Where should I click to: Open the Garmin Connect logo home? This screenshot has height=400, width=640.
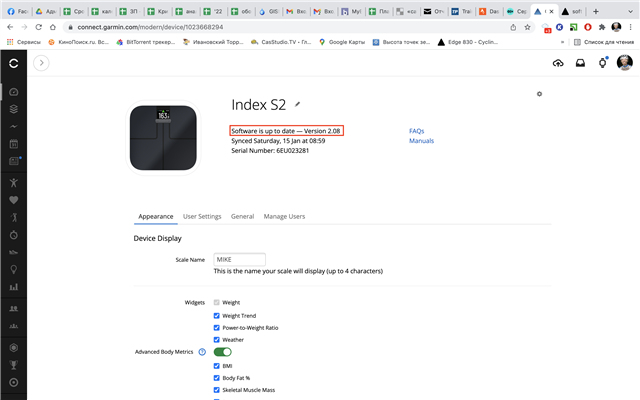pos(13,63)
